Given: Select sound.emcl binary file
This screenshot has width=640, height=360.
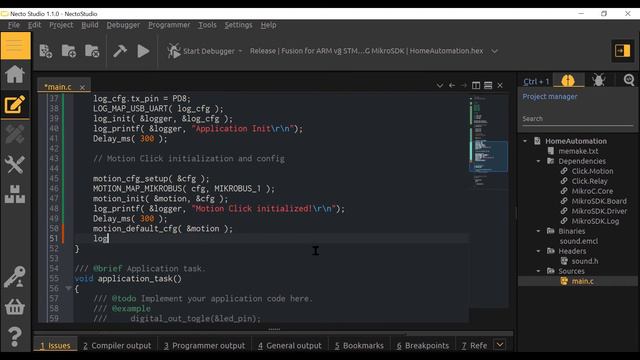Looking at the screenshot, I should tap(579, 241).
